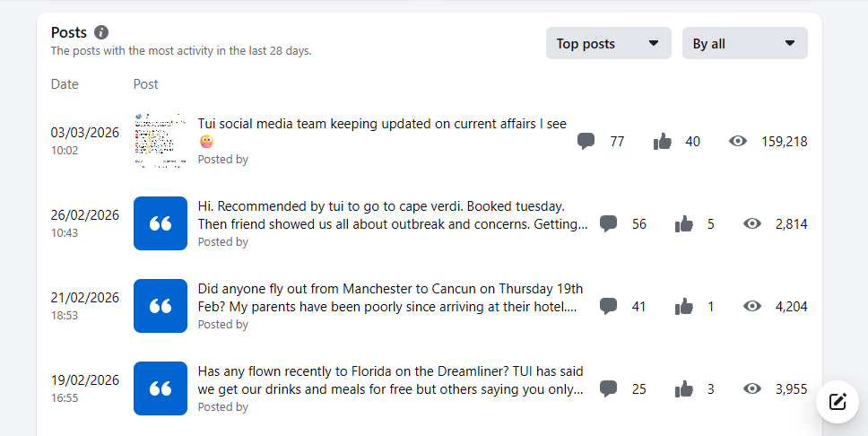Screen dimensions: 868x436
Task: Click the info icon beside Posts heading
Action: click(101, 32)
